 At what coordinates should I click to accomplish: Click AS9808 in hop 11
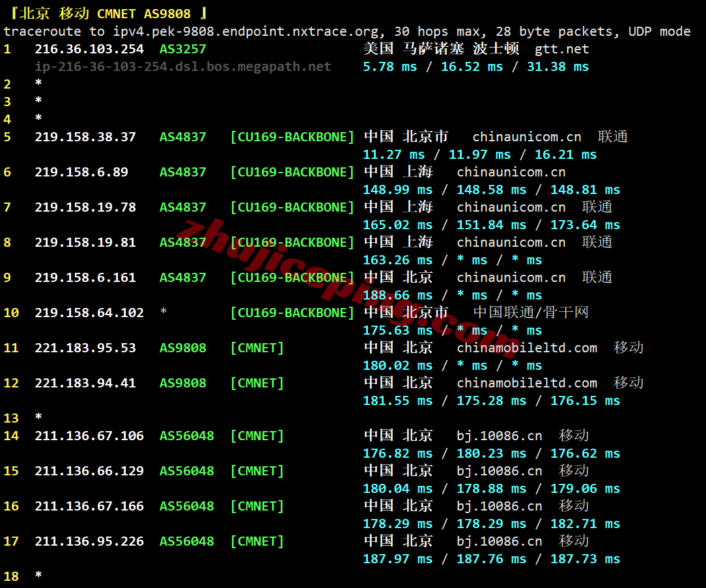pos(183,348)
